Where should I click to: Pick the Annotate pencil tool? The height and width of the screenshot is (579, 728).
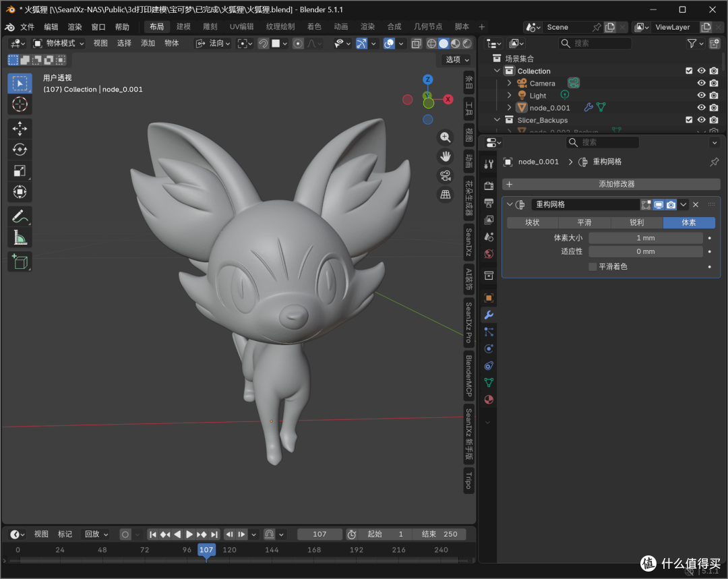20,216
